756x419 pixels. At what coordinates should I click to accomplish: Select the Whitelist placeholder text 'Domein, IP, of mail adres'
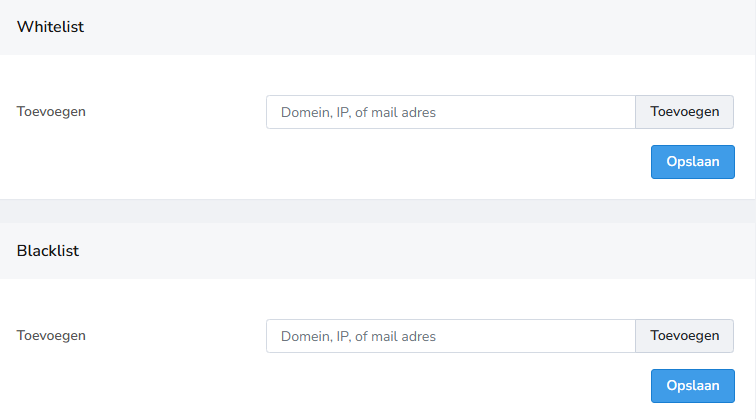click(358, 112)
